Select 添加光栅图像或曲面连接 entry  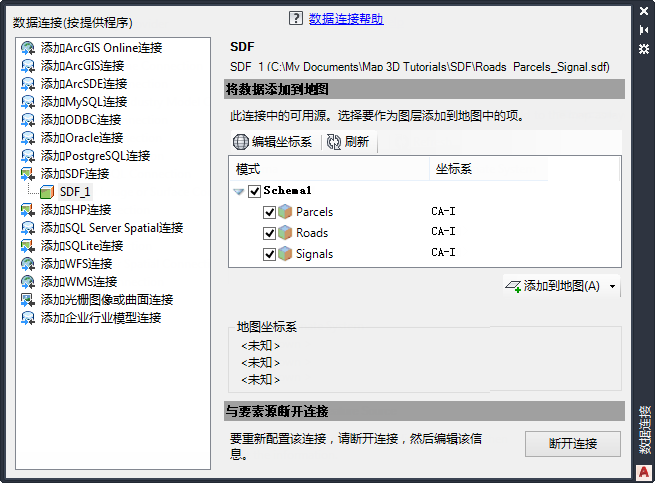[107, 300]
